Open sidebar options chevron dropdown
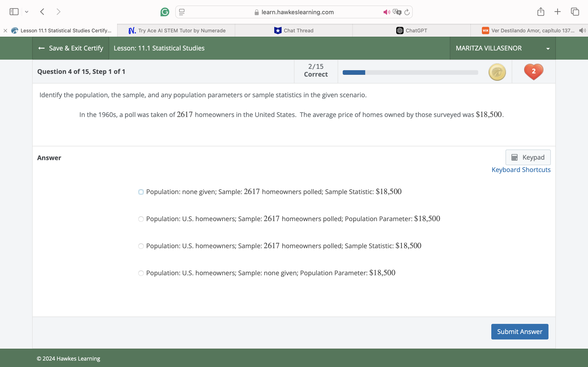This screenshot has width=588, height=367. (27, 12)
